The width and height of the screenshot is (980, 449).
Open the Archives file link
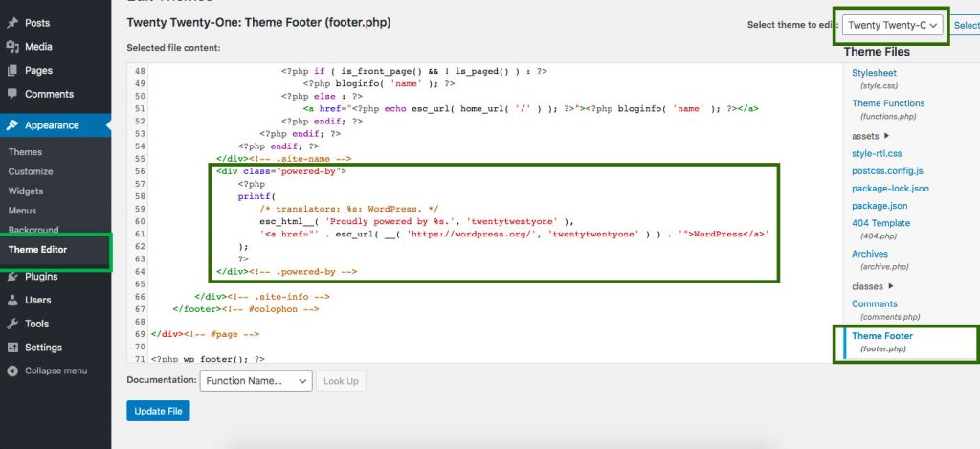pyautogui.click(x=869, y=254)
